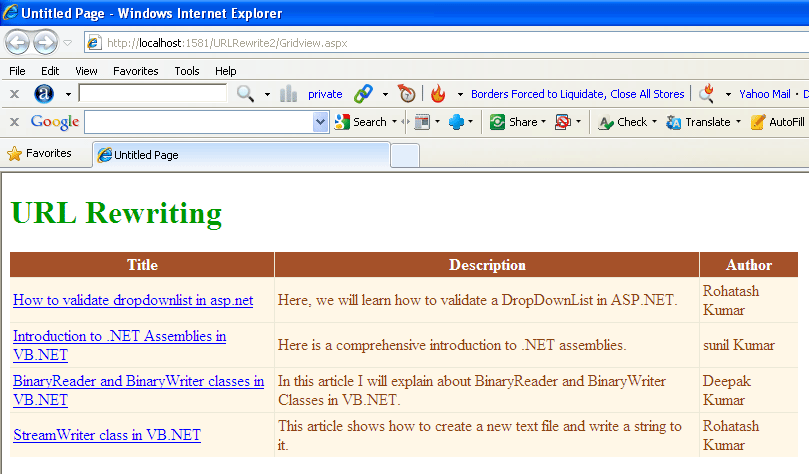Click the private link in toolbar
809x474 pixels.
click(x=325, y=94)
